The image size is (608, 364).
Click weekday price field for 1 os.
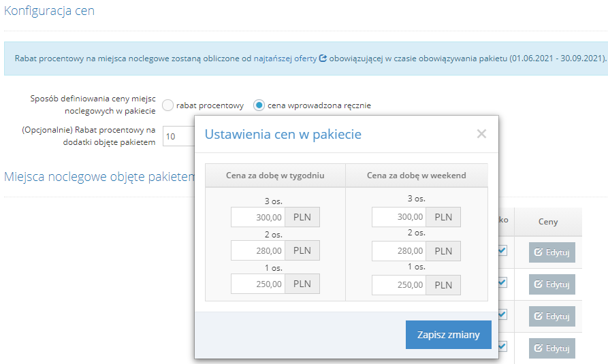coord(258,284)
